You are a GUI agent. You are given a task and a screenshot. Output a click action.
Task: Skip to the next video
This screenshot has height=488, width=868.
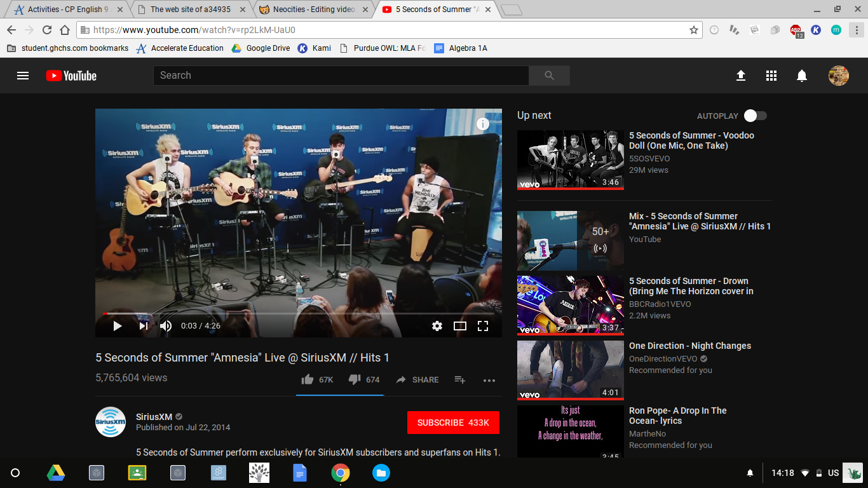(144, 326)
